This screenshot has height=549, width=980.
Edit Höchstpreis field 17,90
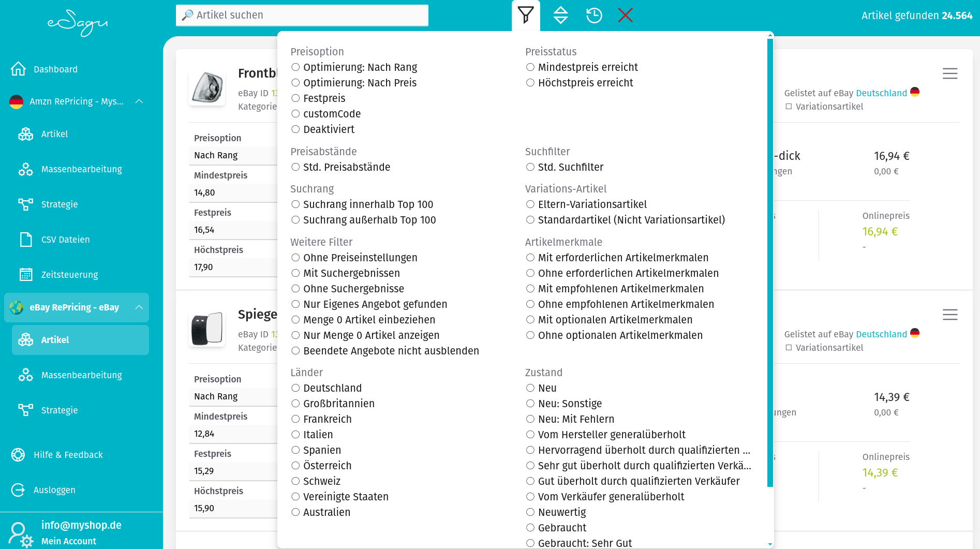pos(233,267)
